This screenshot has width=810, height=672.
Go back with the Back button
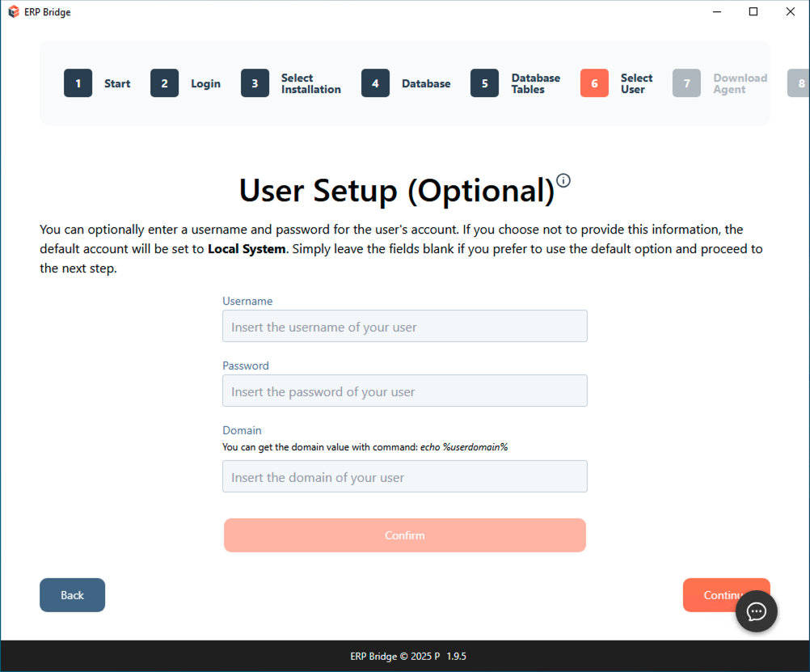(72, 595)
